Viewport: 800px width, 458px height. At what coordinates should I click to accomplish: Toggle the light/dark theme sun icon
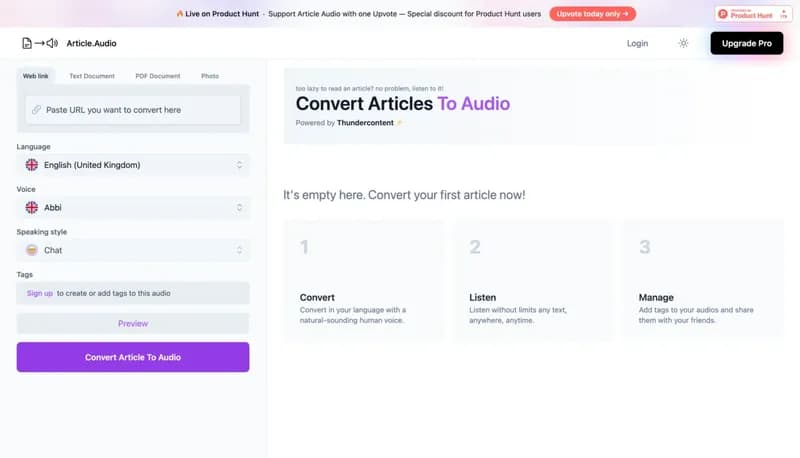(683, 43)
